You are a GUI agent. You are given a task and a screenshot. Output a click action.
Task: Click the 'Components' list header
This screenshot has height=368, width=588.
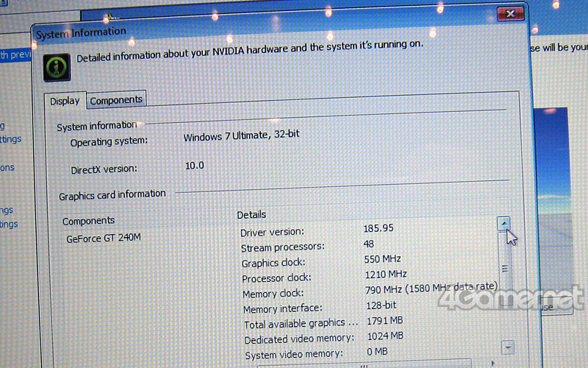(88, 221)
